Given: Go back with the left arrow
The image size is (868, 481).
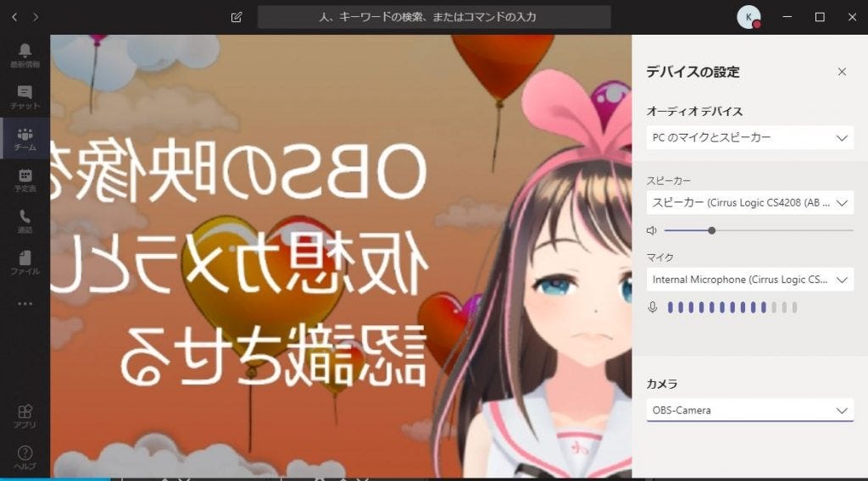Looking at the screenshot, I should tap(14, 17).
